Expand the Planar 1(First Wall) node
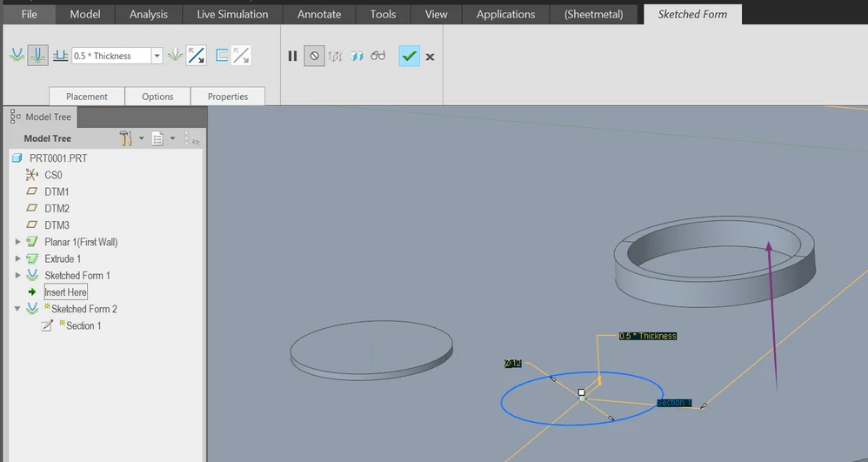 point(17,242)
